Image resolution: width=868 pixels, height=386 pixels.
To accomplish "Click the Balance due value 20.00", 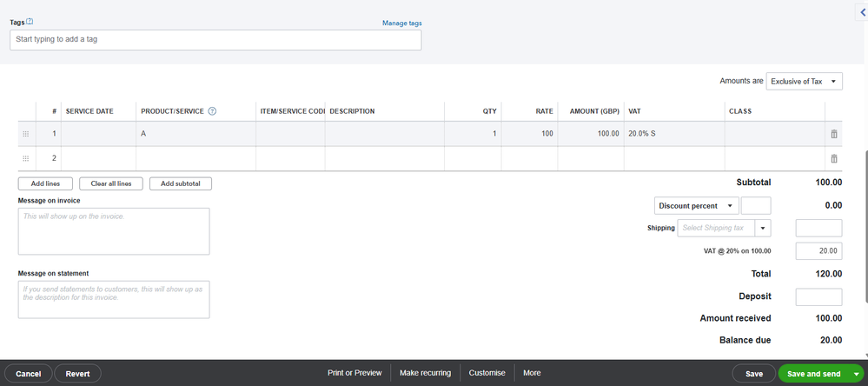I will tap(831, 340).
